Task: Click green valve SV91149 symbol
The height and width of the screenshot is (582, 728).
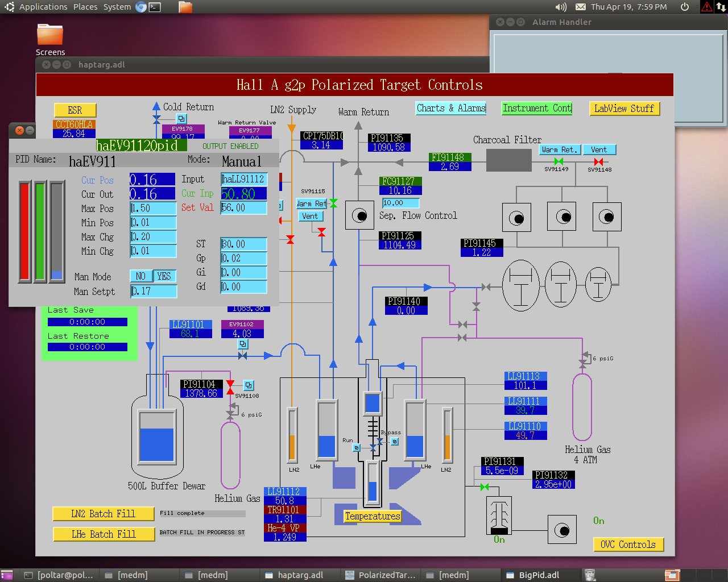Action: click(x=559, y=162)
